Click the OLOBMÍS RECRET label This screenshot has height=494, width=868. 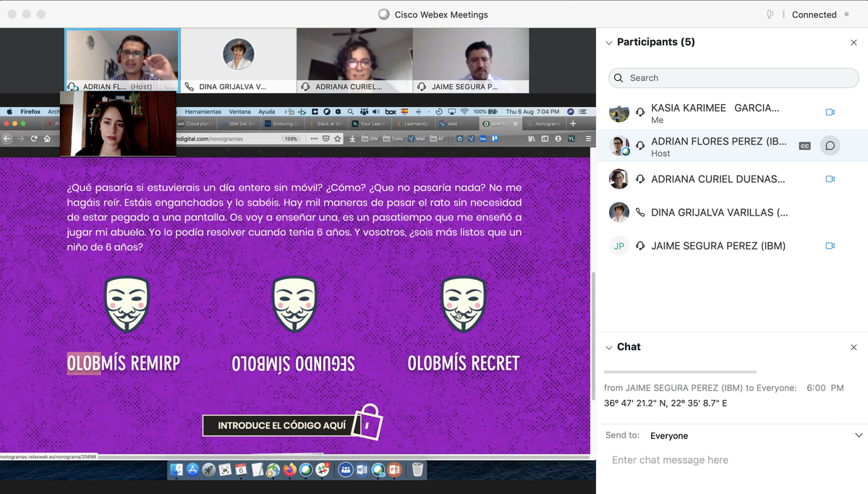(464, 364)
